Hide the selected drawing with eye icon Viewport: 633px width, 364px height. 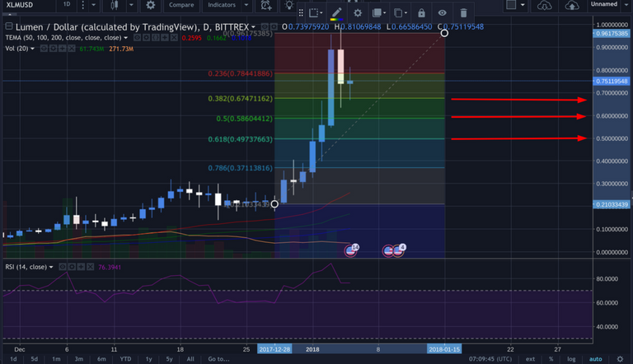[443, 13]
